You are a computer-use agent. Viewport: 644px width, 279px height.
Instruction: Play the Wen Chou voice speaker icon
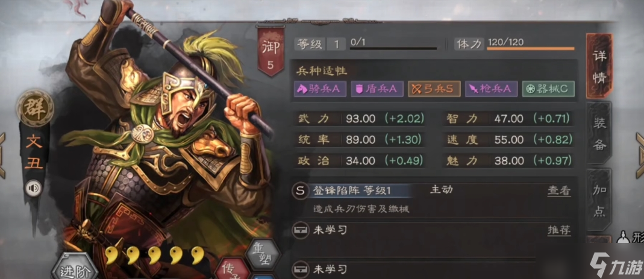click(x=34, y=189)
